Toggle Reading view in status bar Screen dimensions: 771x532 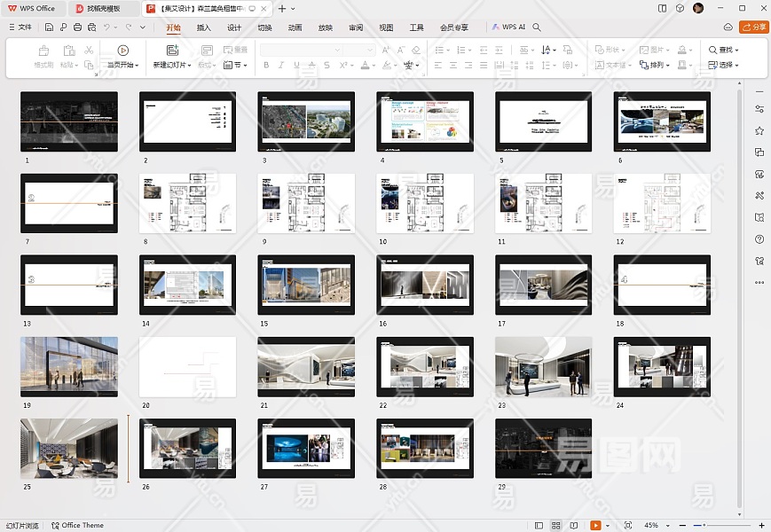point(573,525)
